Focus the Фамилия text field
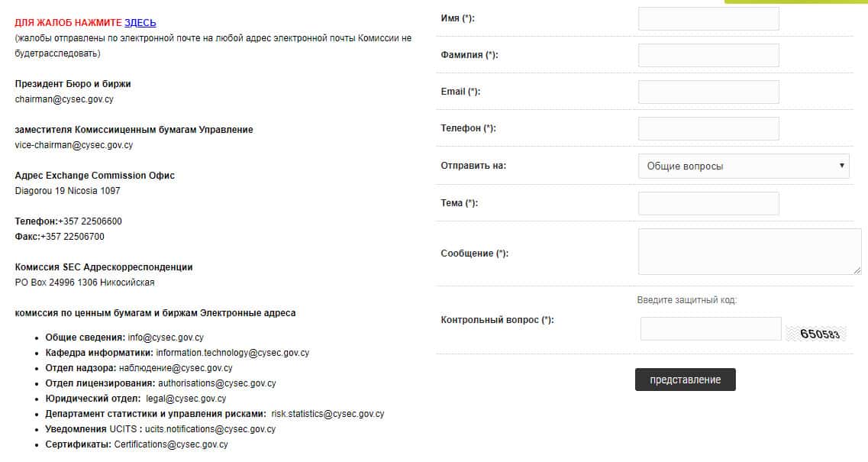This screenshot has width=868, height=462. 708,56
